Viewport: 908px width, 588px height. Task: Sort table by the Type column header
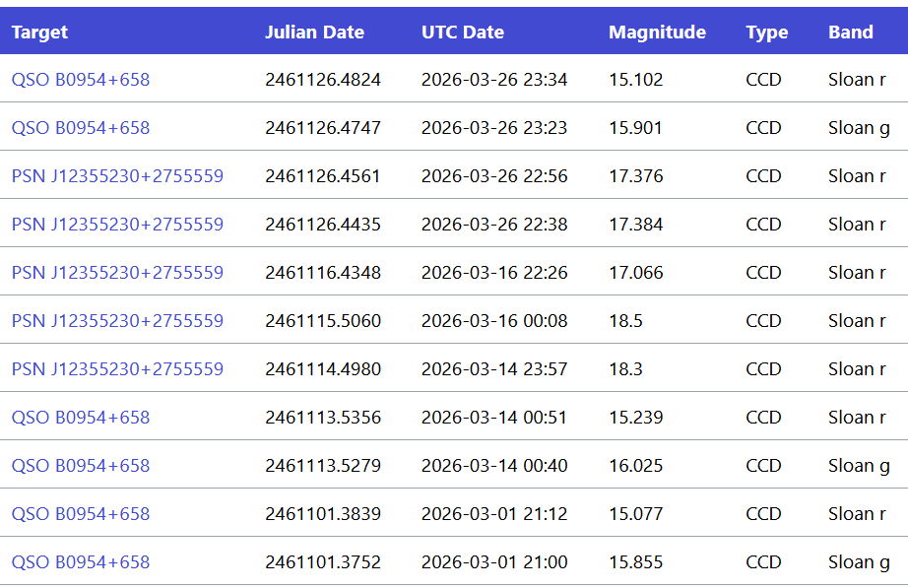click(x=767, y=33)
